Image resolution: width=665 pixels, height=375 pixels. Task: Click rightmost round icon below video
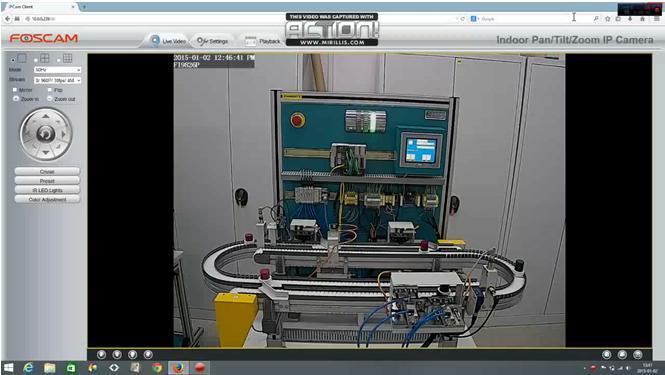click(637, 354)
